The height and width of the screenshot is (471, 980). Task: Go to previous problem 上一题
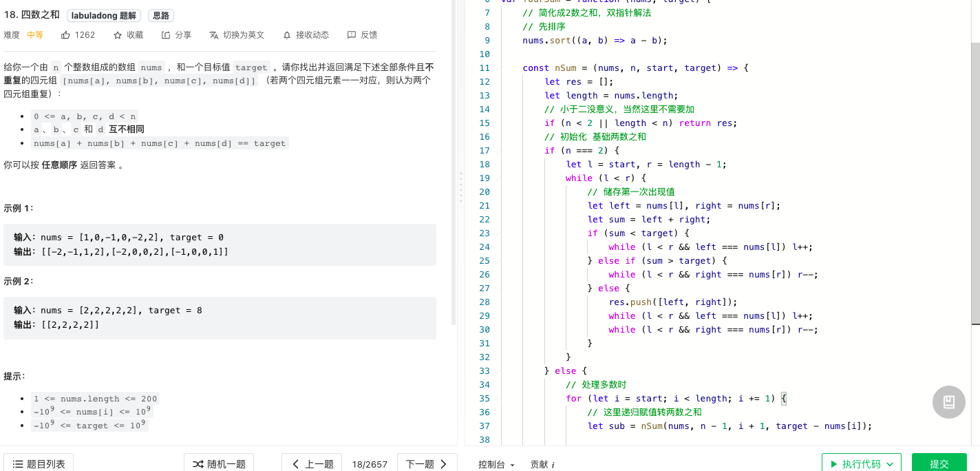[x=313, y=463]
